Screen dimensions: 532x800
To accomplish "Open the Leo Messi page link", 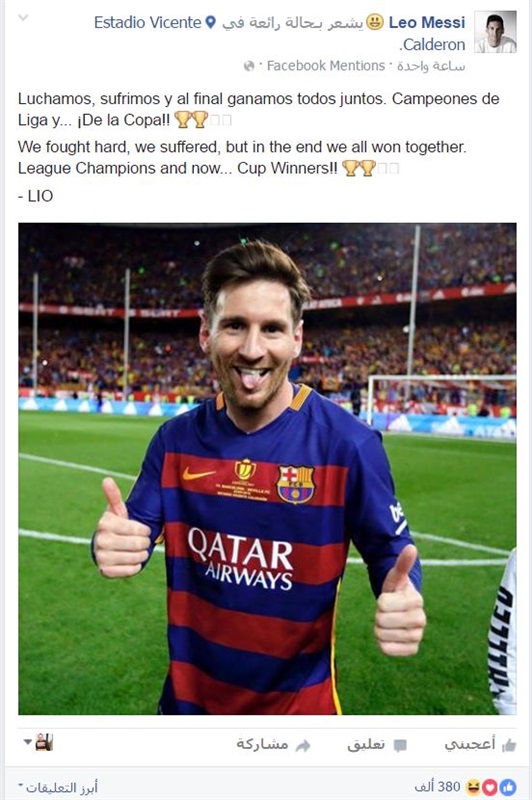I will (x=427, y=22).
